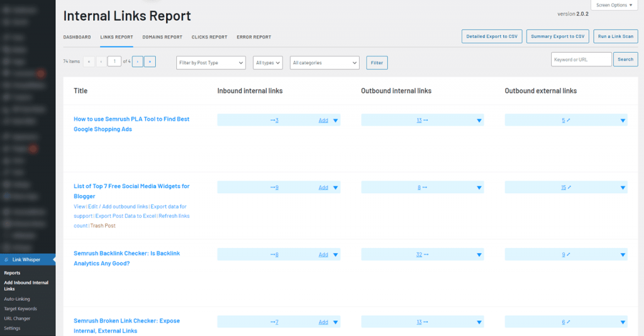644x336 pixels.
Task: Sort by Title column header
Action: point(80,91)
